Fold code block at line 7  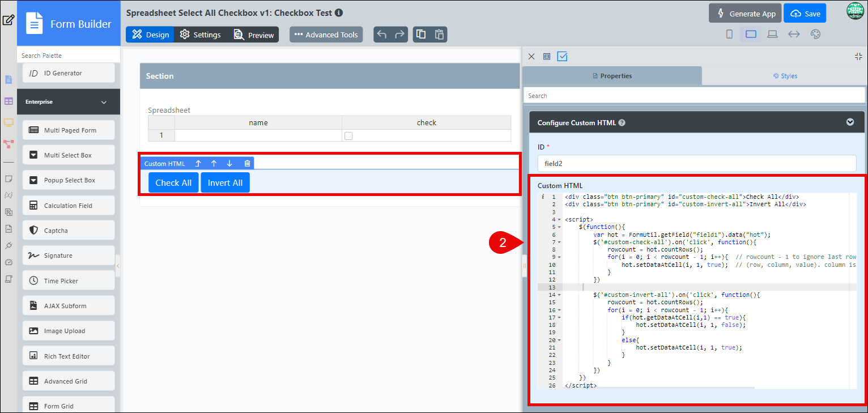point(559,242)
